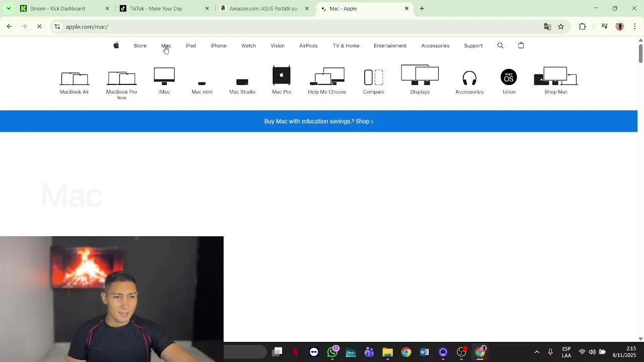Click the microphone tray icon
This screenshot has height=362, width=644.
click(550, 352)
